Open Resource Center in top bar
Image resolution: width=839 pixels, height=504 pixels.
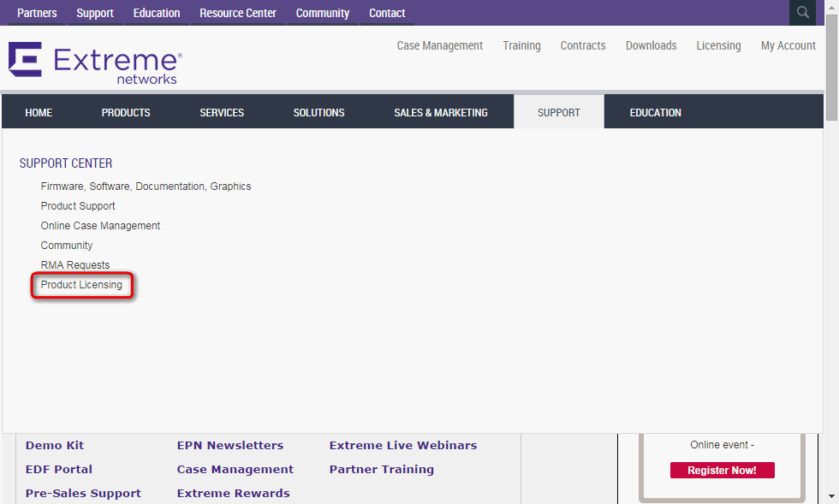pyautogui.click(x=238, y=13)
